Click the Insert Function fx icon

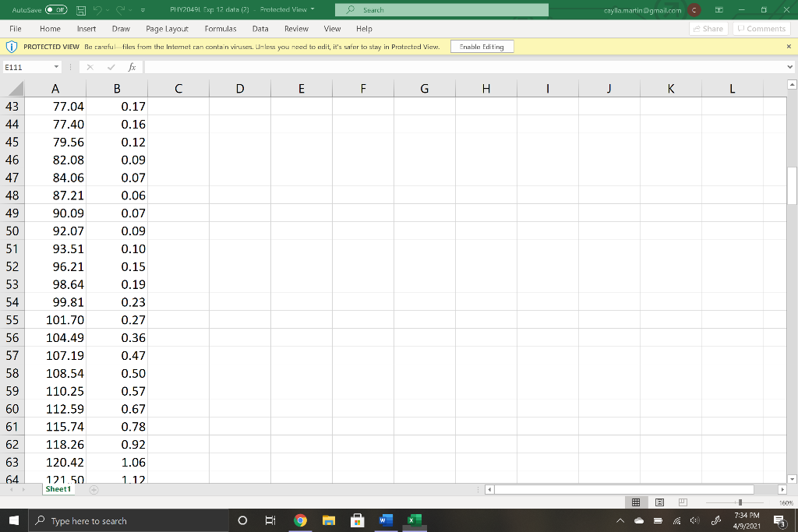tap(132, 67)
